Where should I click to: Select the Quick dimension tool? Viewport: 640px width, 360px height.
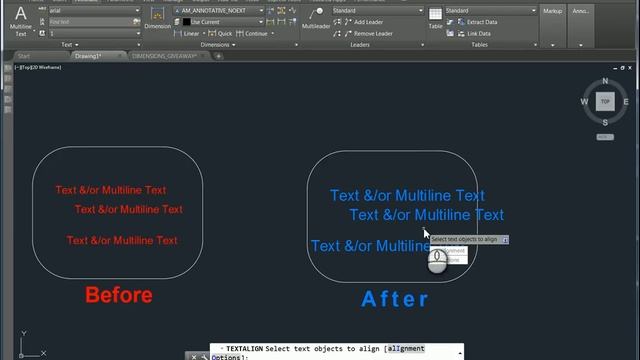pos(220,33)
